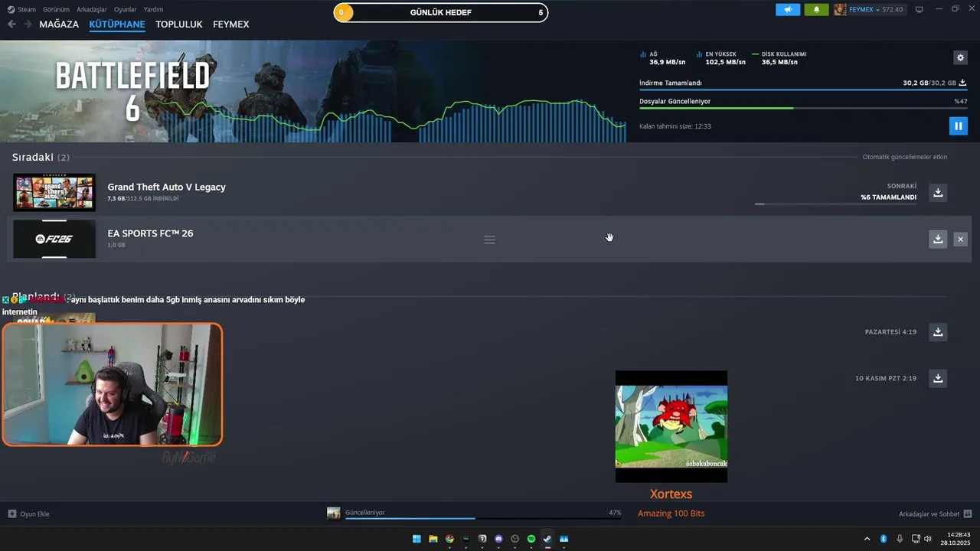Image resolution: width=980 pixels, height=551 pixels.
Task: Click the Bluetooth tray icon
Action: [x=883, y=539]
